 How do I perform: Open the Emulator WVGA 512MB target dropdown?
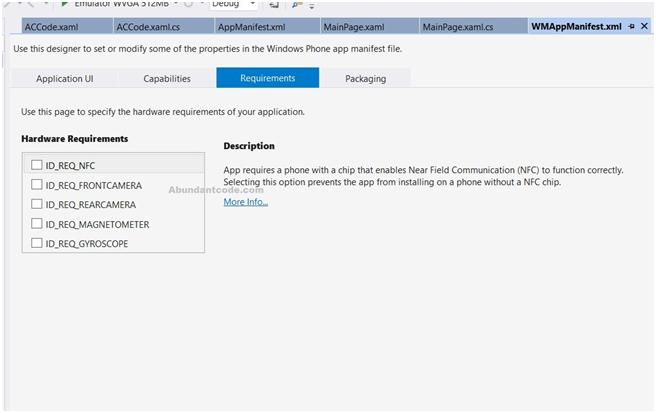tap(176, 4)
